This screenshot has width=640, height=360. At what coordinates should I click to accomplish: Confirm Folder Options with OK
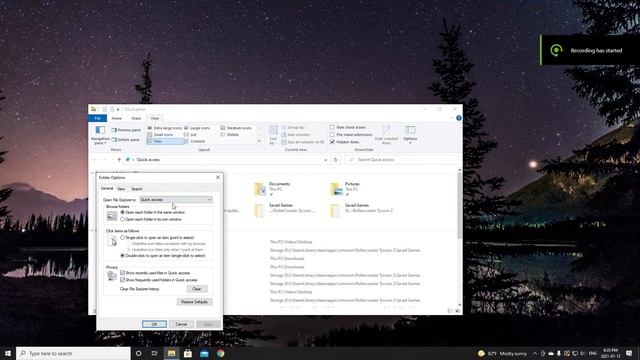click(x=154, y=324)
